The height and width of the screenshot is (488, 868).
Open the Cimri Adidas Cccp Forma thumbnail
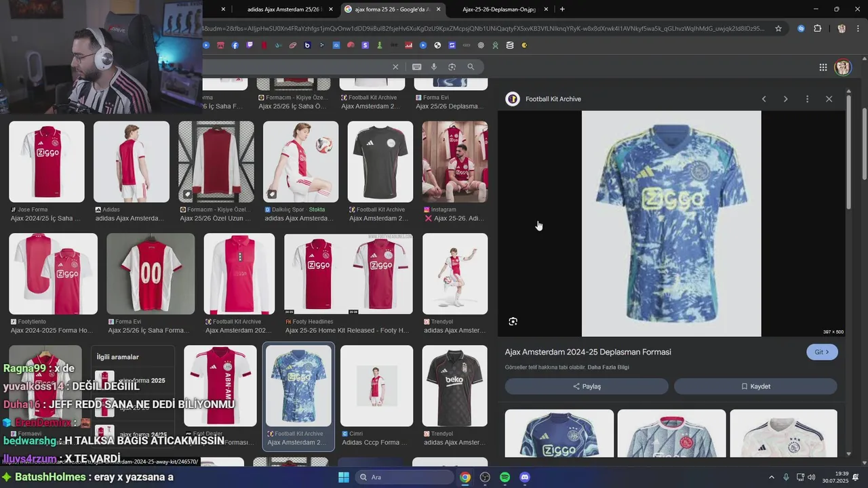coord(376,386)
